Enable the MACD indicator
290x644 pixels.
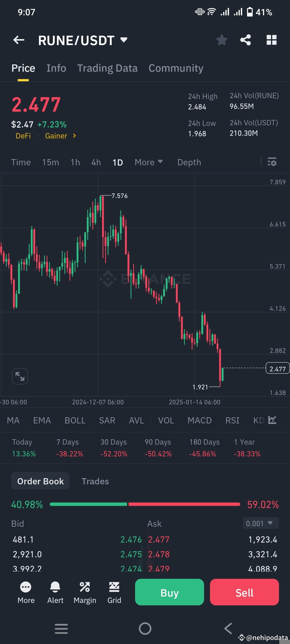[200, 420]
